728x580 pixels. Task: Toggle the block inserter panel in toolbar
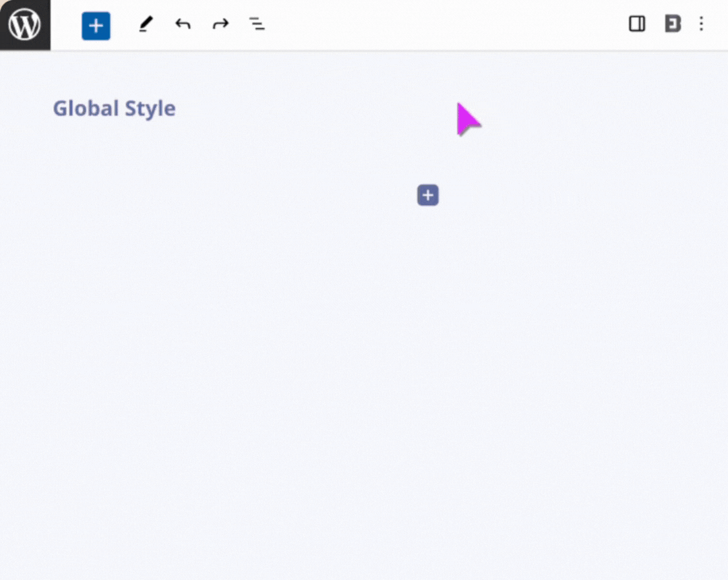tap(96, 26)
